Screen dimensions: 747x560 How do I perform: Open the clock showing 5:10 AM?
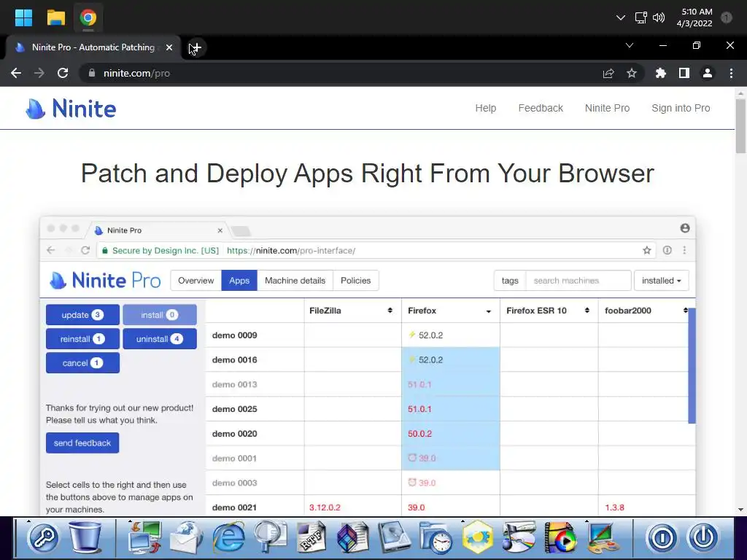[695, 17]
